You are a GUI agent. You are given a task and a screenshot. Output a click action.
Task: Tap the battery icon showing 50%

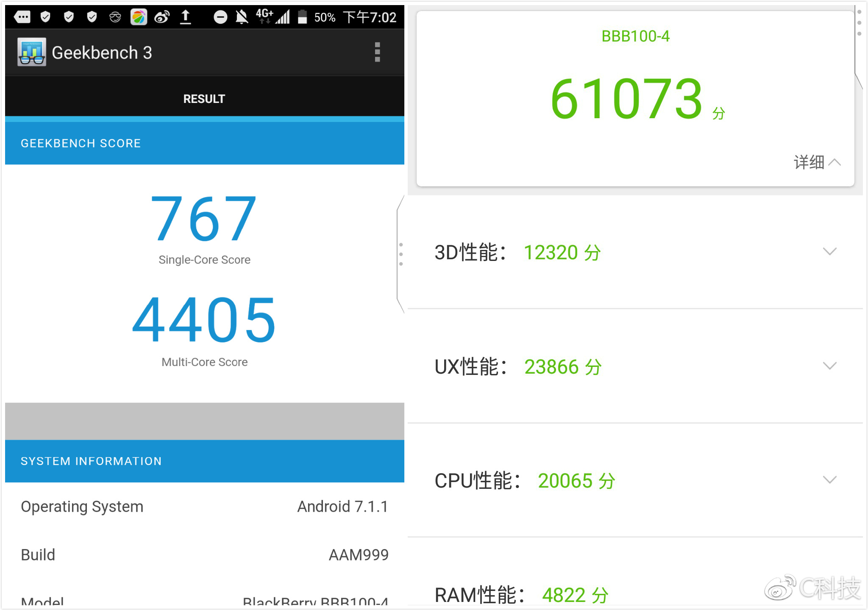click(302, 17)
